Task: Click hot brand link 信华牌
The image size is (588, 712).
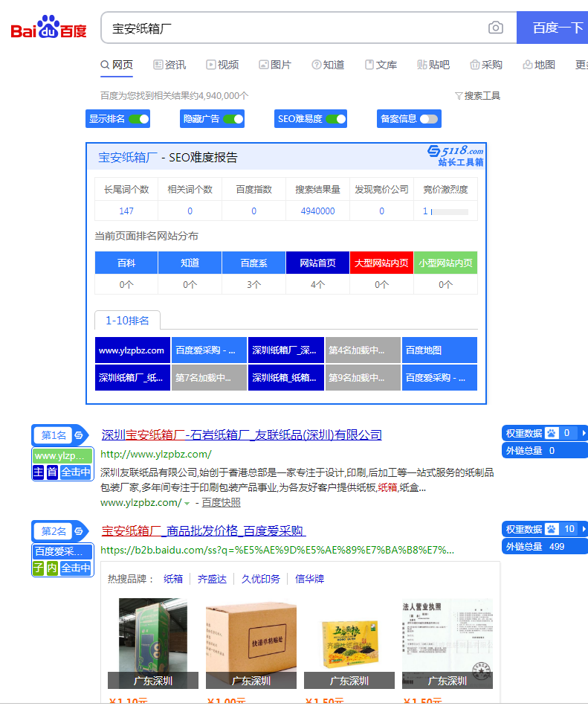Action: click(309, 579)
